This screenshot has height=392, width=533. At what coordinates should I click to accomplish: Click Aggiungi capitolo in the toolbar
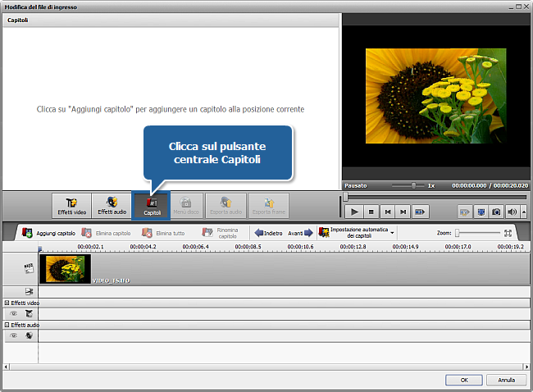(x=50, y=233)
